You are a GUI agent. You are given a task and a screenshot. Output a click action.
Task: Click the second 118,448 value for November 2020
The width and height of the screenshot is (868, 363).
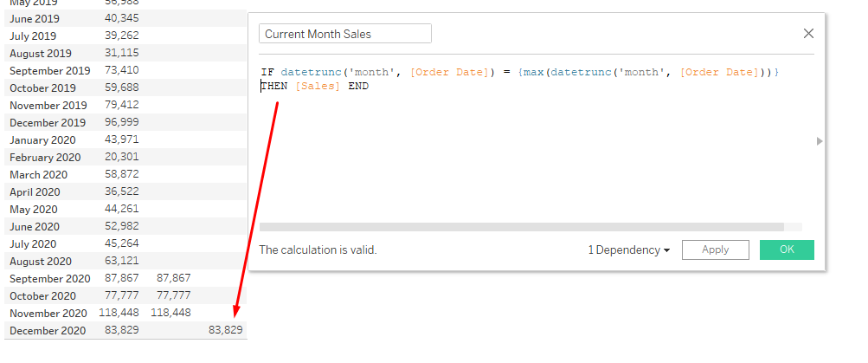point(173,313)
